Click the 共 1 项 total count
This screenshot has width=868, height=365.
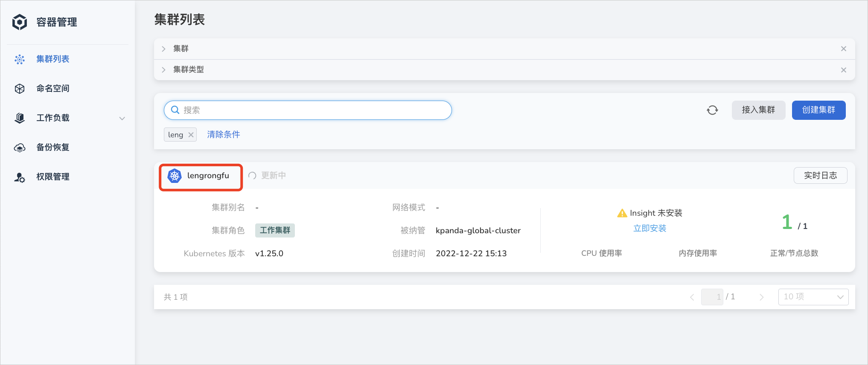point(176,297)
